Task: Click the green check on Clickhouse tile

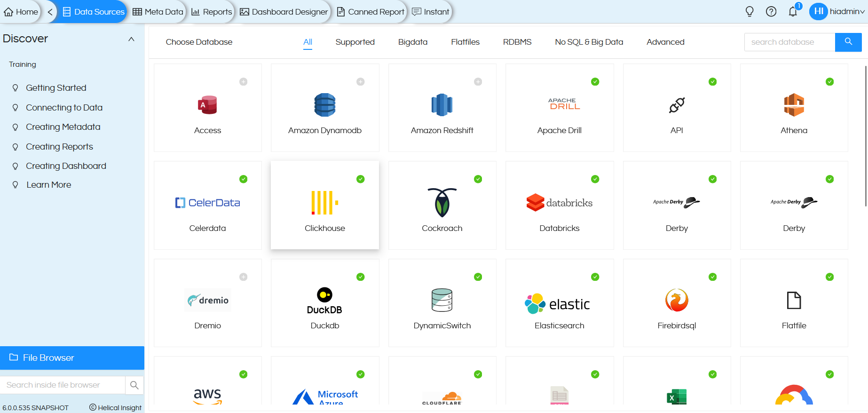Action: click(x=361, y=179)
